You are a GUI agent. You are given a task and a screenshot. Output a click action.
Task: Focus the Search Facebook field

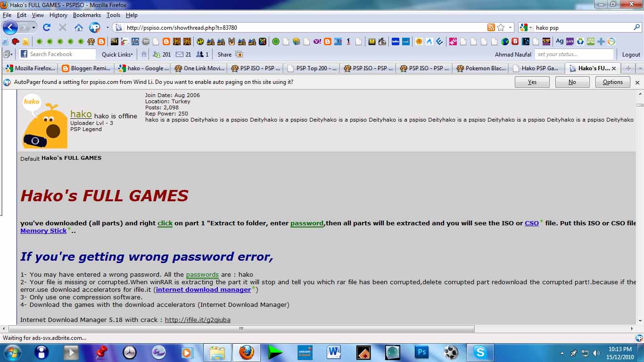[58, 54]
